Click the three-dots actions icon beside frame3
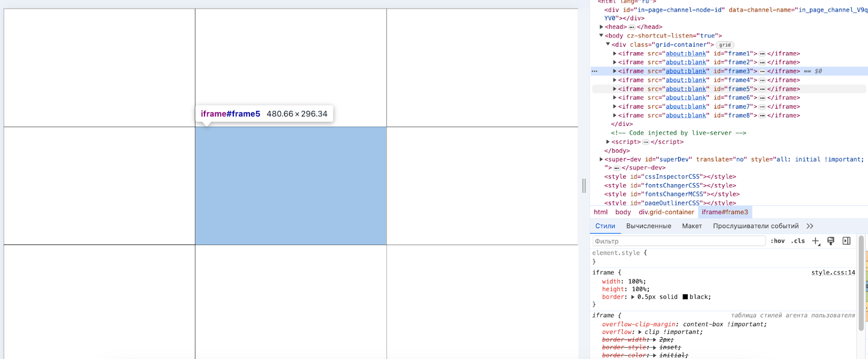868x359 pixels. (x=595, y=71)
